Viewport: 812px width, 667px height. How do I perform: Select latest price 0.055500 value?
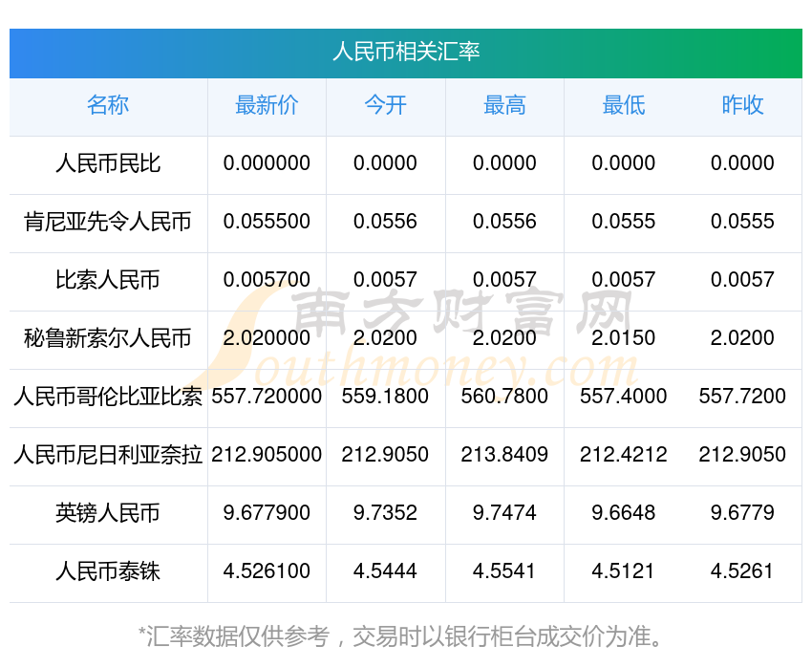tap(267, 222)
